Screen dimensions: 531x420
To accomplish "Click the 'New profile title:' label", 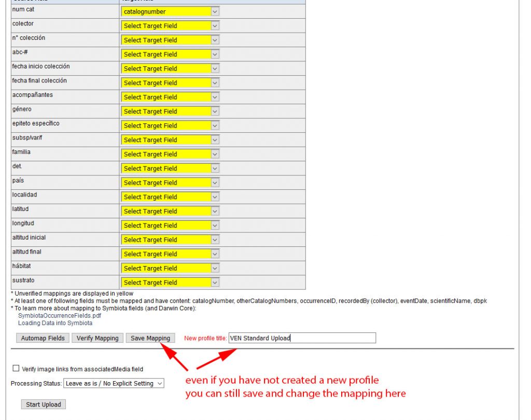I will point(205,338).
